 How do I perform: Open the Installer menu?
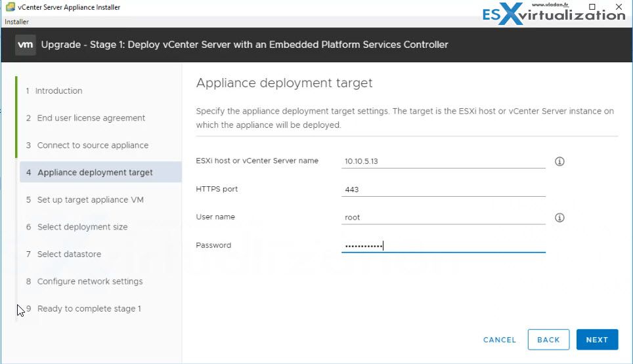coord(16,22)
